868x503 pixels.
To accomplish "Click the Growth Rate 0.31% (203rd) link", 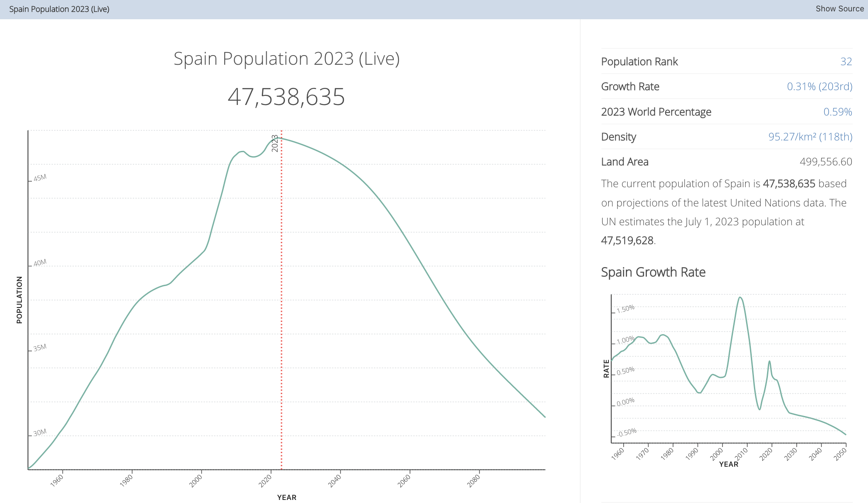I will coord(819,87).
